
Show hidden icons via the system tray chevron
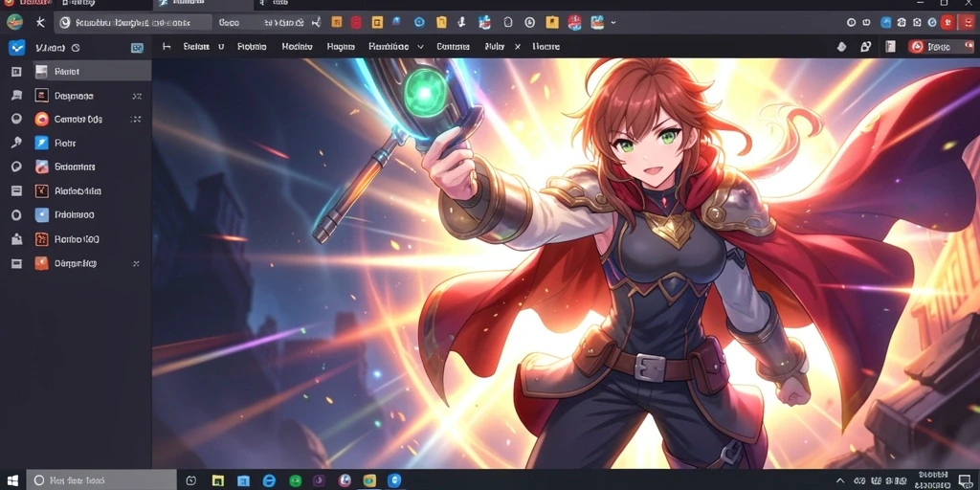tap(840, 480)
